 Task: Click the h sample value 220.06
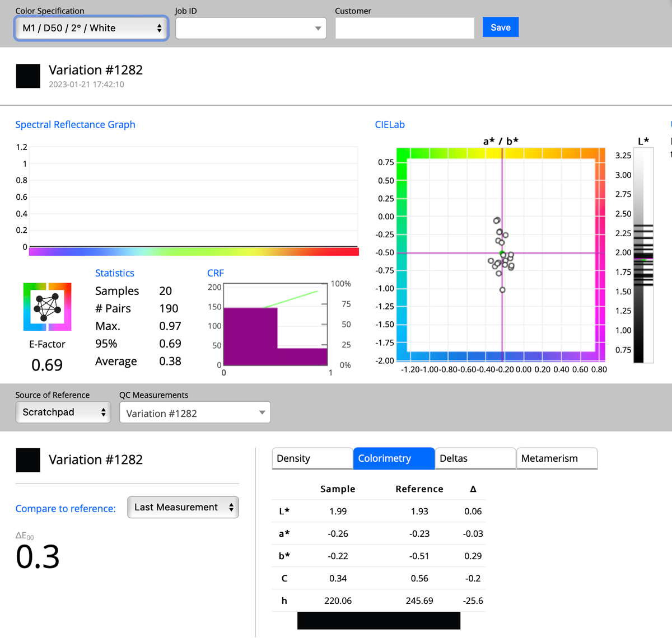coord(338,601)
